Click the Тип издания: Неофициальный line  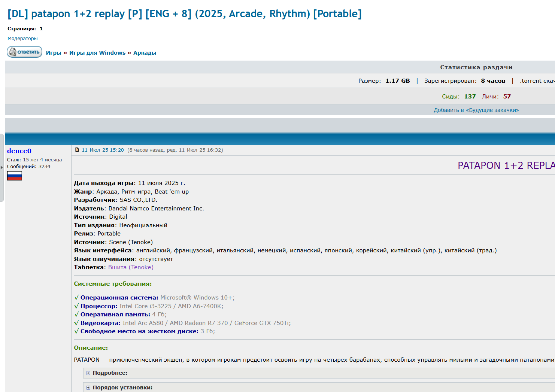121,225
